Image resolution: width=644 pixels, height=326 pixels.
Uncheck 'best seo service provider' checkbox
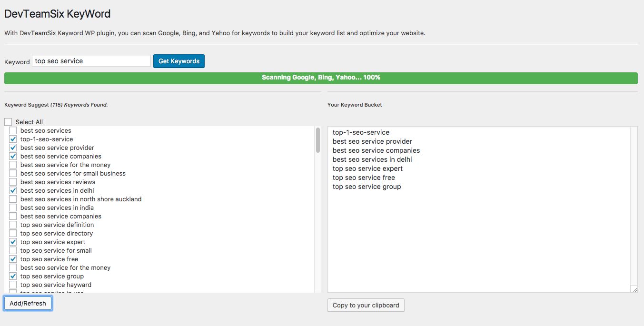(x=13, y=148)
